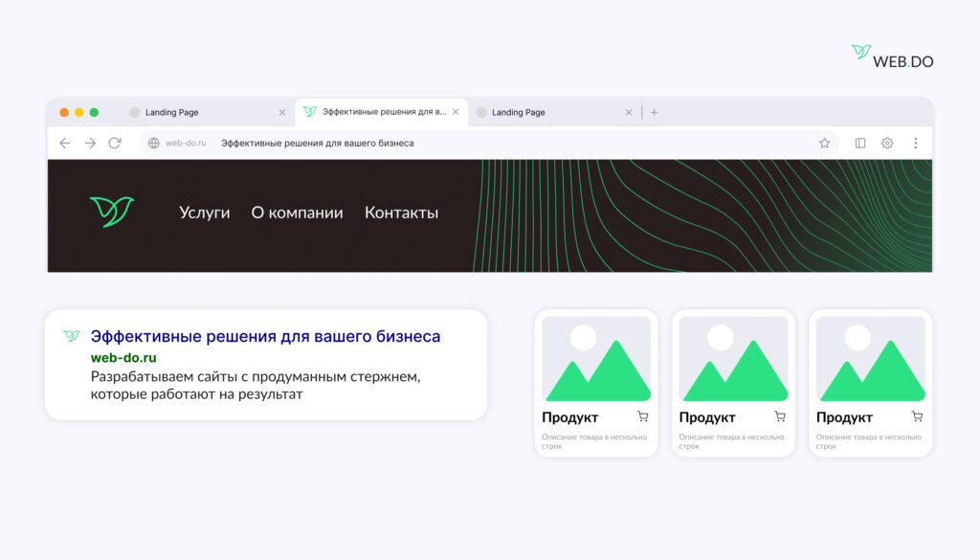Viewport: 980px width, 560px height.
Task: Select the Эффективные решения для в... tab
Action: [x=381, y=113]
